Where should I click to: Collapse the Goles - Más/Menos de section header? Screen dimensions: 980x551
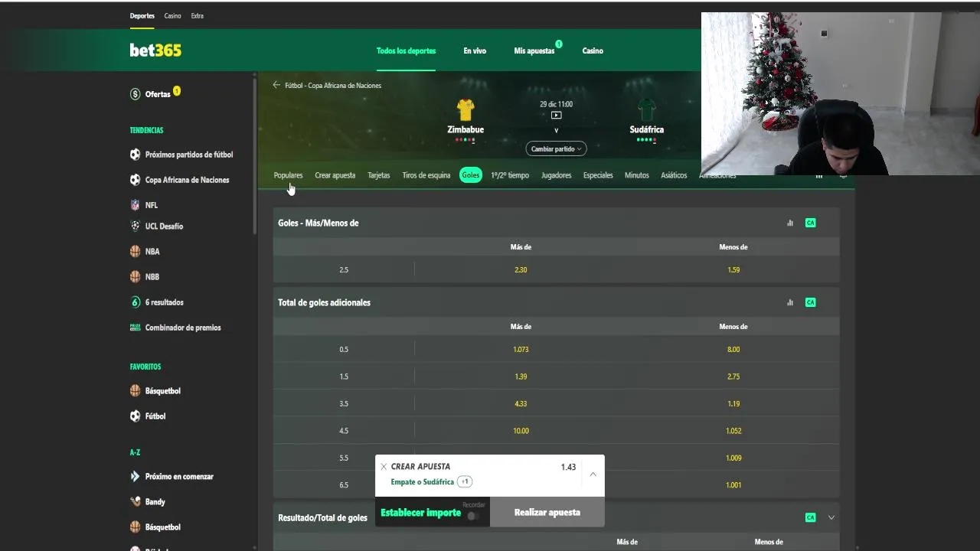pyautogui.click(x=556, y=223)
